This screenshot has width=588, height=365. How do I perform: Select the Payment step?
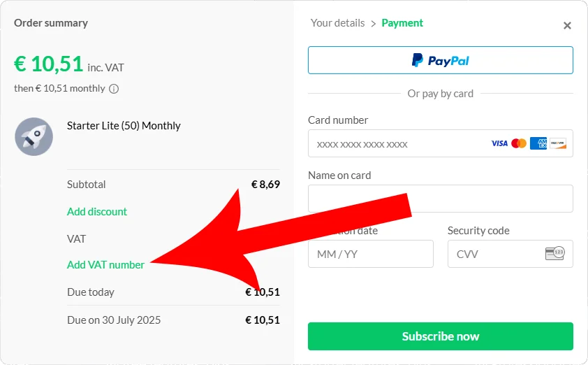click(x=402, y=23)
